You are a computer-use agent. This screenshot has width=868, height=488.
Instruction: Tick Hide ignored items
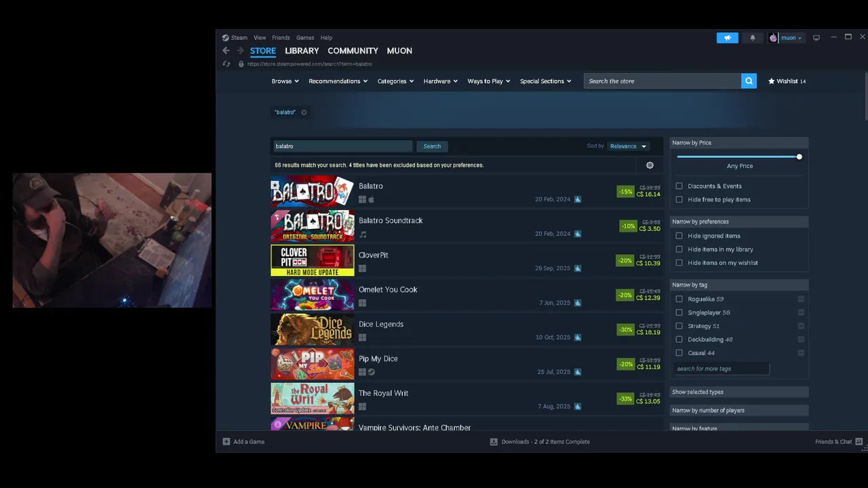pyautogui.click(x=679, y=236)
